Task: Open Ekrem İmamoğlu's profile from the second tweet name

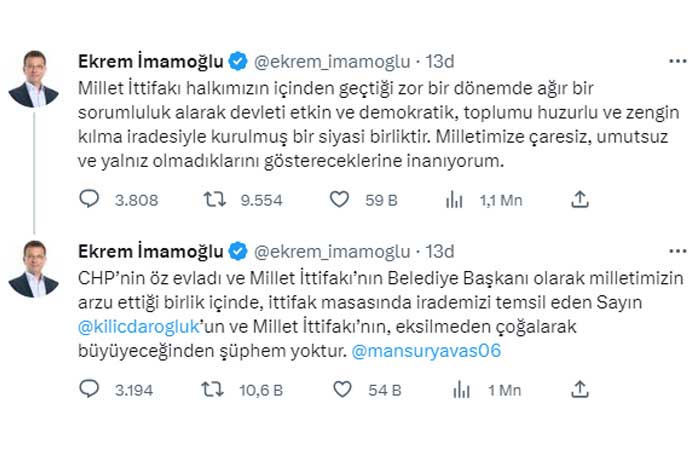Action: pyautogui.click(x=150, y=250)
